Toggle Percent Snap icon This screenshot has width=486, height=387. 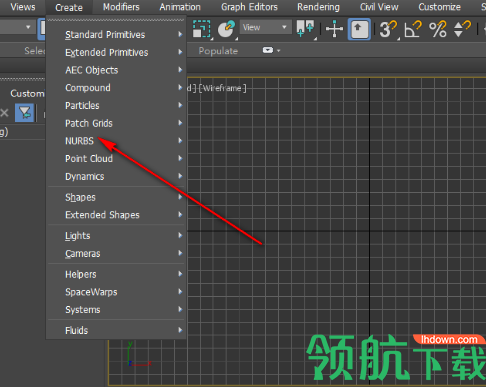(x=438, y=29)
